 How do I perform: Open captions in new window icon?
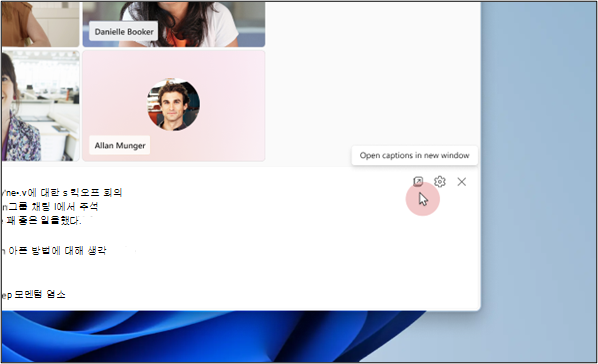pos(418,181)
